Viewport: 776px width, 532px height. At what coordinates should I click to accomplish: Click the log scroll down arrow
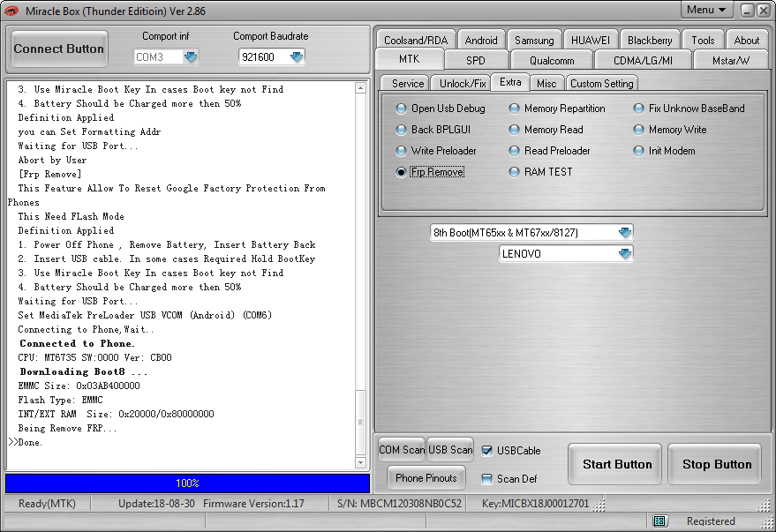tap(360, 463)
